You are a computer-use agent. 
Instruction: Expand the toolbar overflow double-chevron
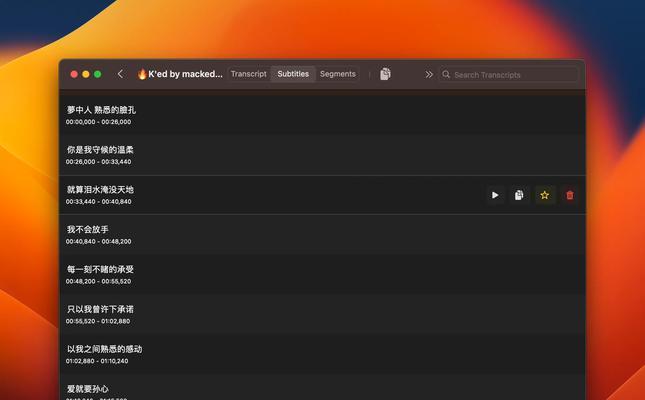click(429, 74)
